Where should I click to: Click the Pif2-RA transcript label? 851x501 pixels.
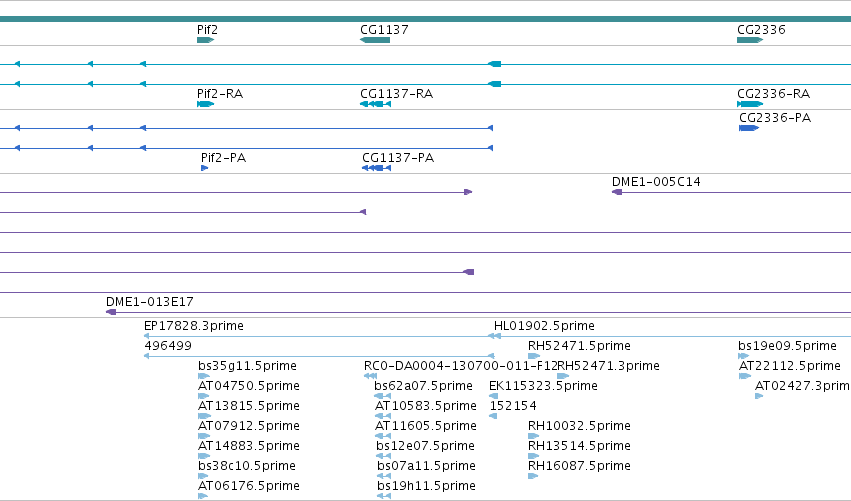point(220,94)
